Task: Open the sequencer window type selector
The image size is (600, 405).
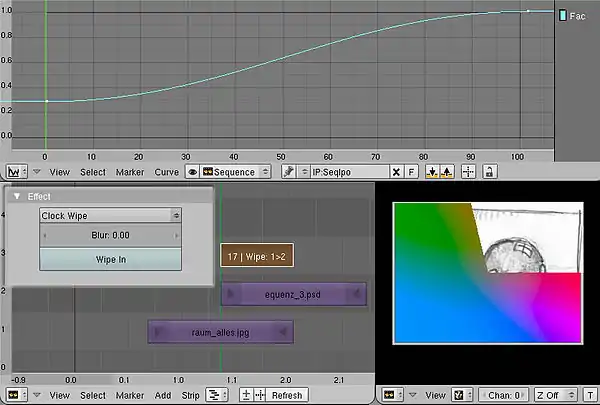Action: tap(17, 395)
